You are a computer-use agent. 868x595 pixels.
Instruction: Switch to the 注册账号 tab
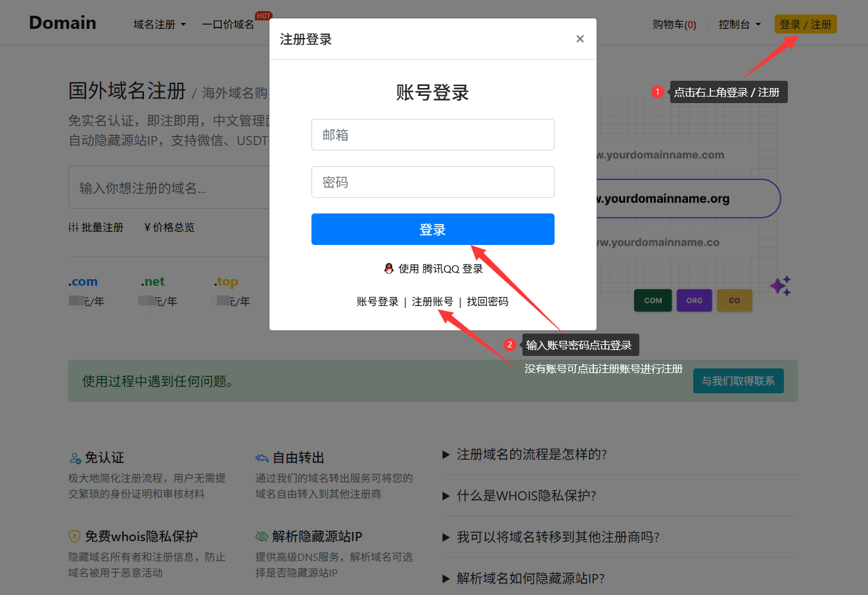(x=432, y=301)
